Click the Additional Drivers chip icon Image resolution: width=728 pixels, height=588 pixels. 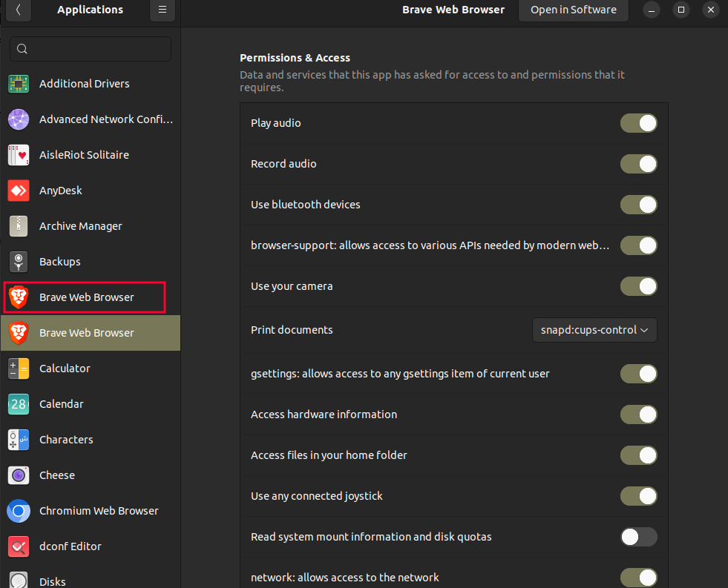19,84
